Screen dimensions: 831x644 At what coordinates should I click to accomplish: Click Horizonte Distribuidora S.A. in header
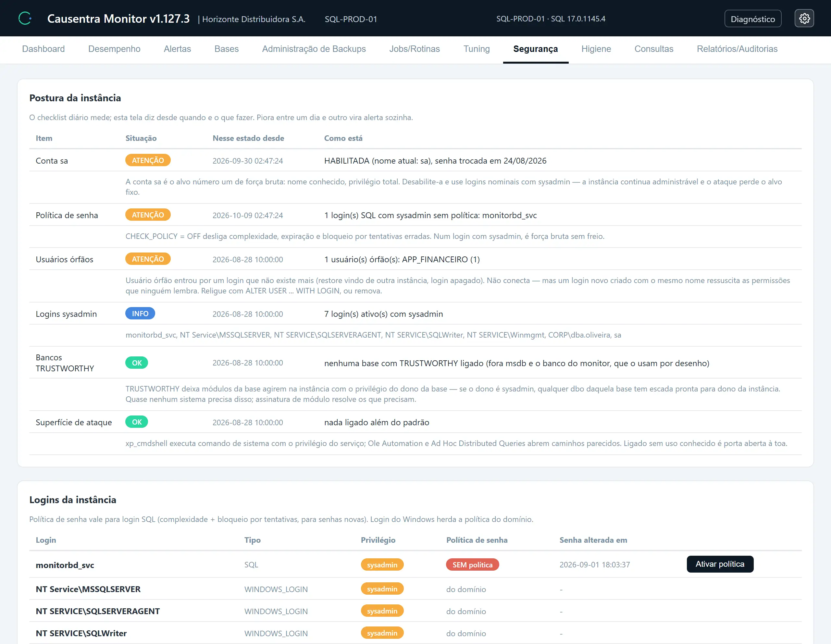[254, 19]
